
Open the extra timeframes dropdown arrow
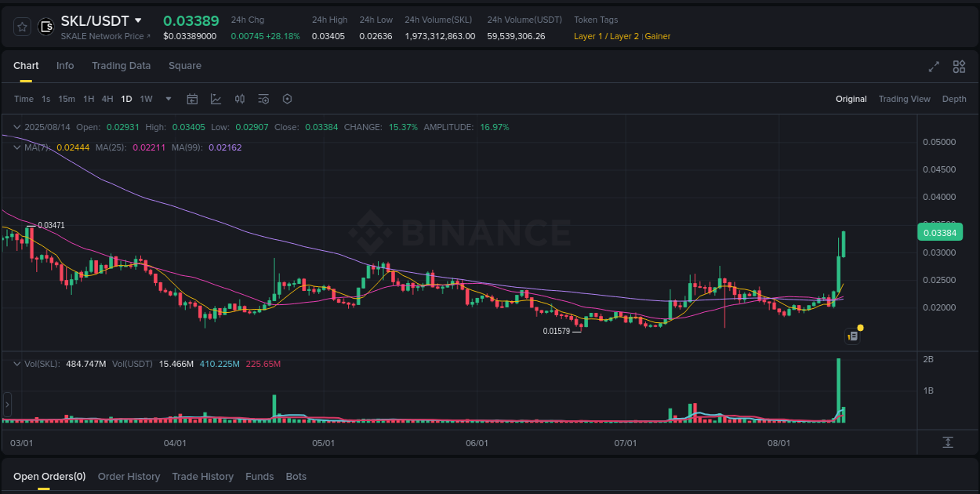click(168, 99)
